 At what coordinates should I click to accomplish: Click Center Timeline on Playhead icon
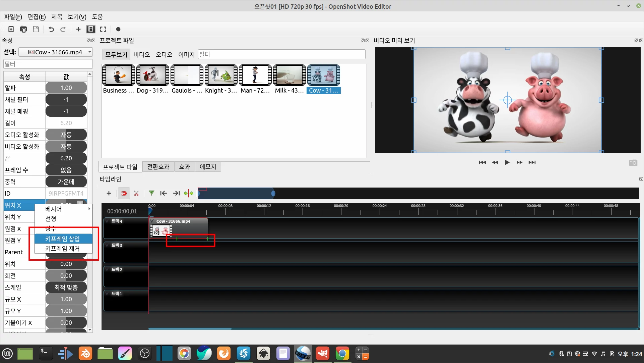(189, 193)
